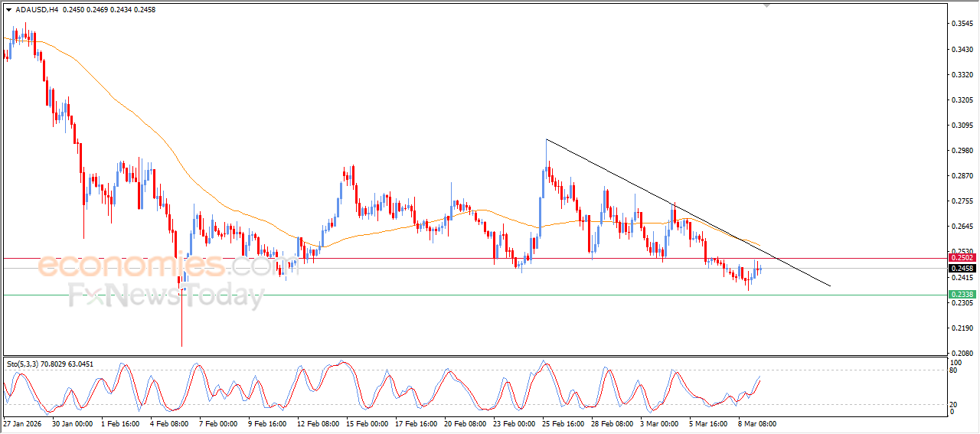
Task: Click the 5 Mar 16:00 time label
Action: click(x=707, y=423)
